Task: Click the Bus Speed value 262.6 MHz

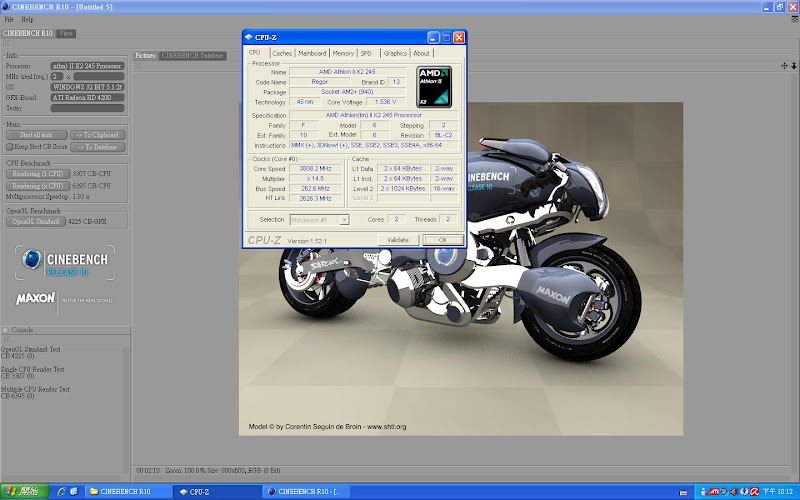Action: 315,188
